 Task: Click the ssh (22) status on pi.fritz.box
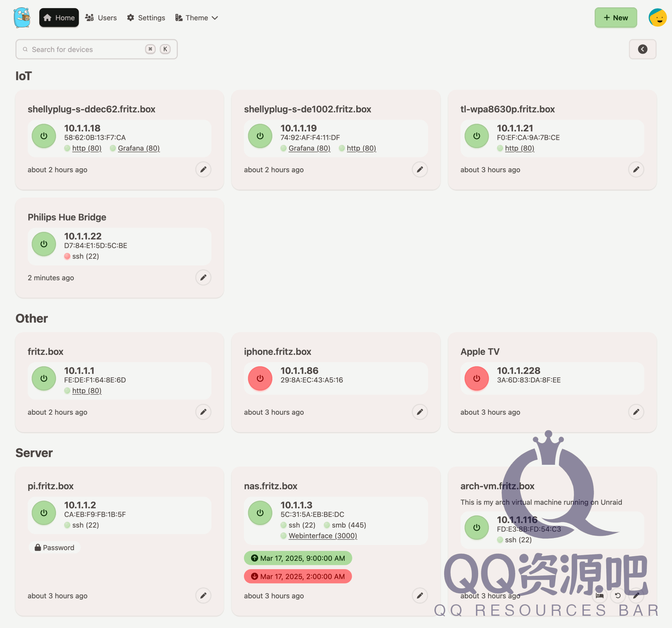pos(82,525)
